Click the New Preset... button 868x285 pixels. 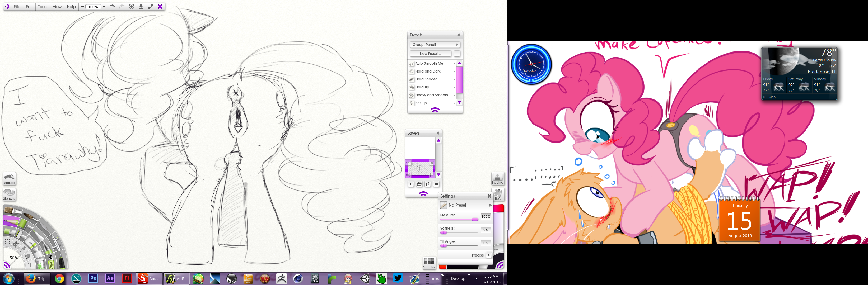tap(430, 54)
